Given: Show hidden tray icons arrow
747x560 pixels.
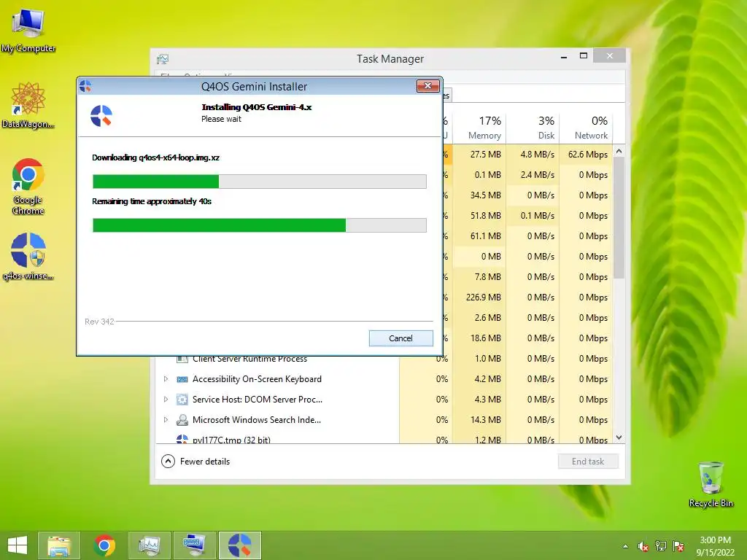Looking at the screenshot, I should (625, 546).
